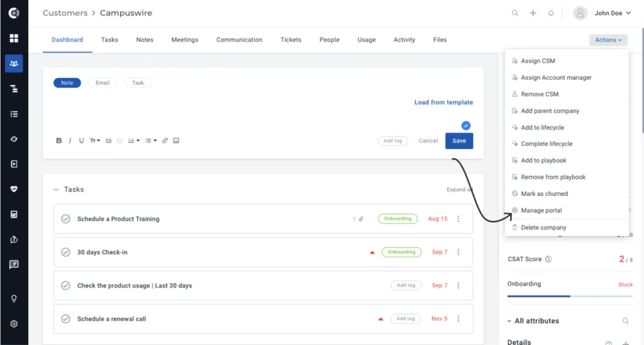The width and height of the screenshot is (644, 345).
Task: Open the Customers people icon in sidebar
Action: point(14,64)
